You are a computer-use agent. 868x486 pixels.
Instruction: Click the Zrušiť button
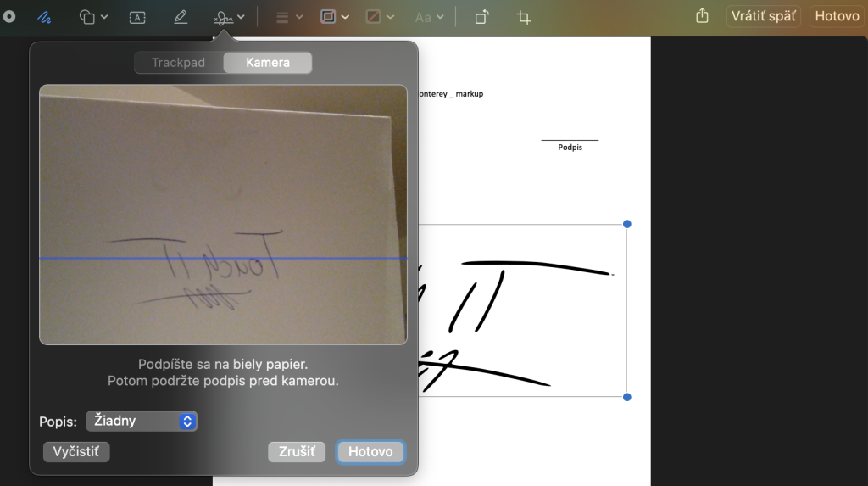pyautogui.click(x=297, y=451)
